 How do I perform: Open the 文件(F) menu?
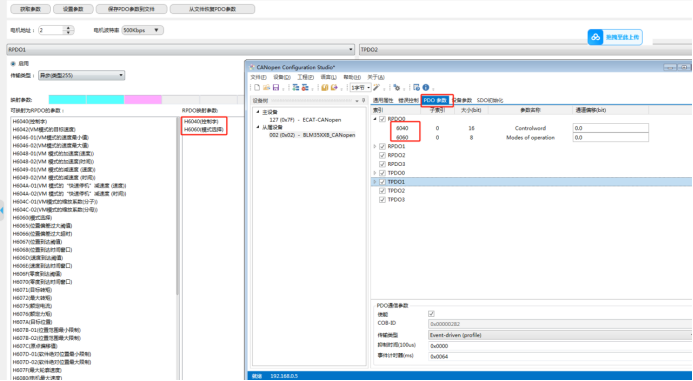pos(259,77)
